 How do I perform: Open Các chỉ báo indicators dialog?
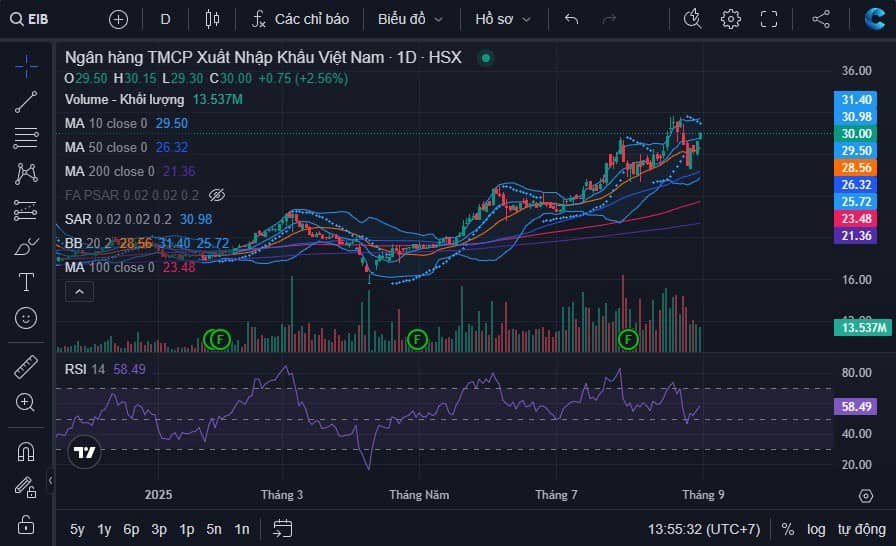click(x=300, y=19)
